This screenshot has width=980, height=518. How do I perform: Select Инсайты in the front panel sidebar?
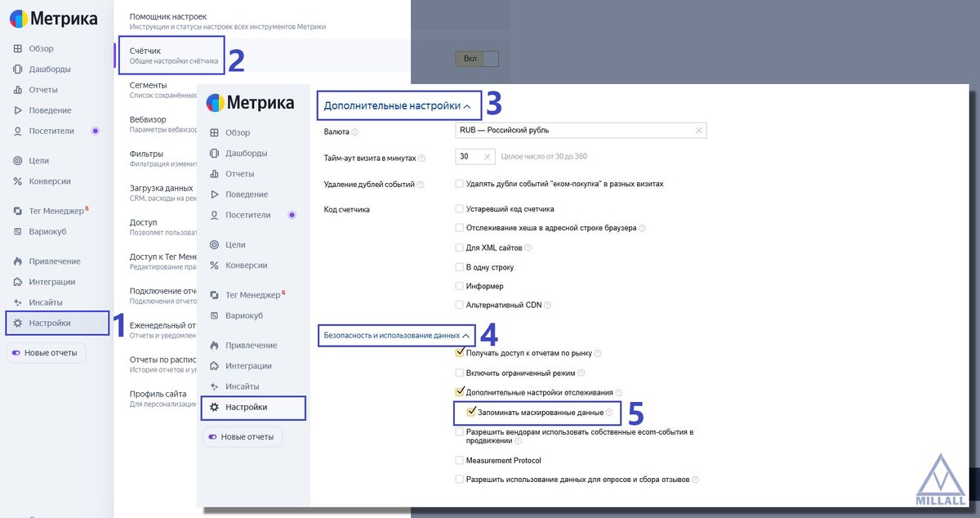(243, 386)
